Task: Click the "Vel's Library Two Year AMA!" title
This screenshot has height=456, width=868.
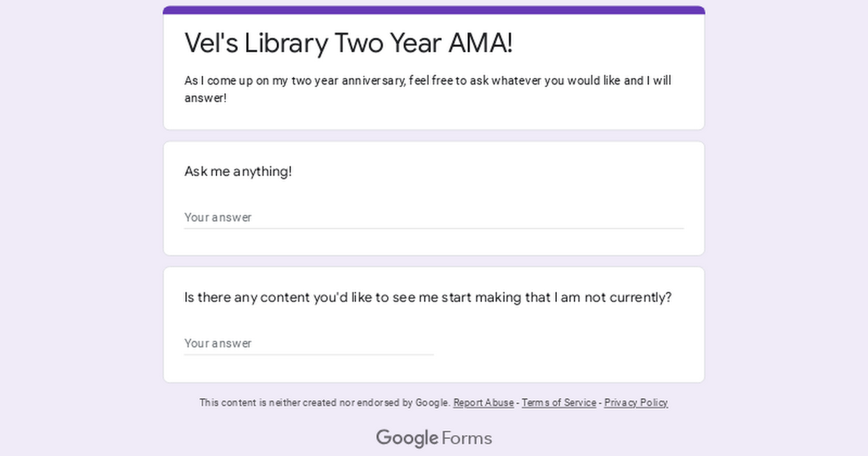Action: 349,43
